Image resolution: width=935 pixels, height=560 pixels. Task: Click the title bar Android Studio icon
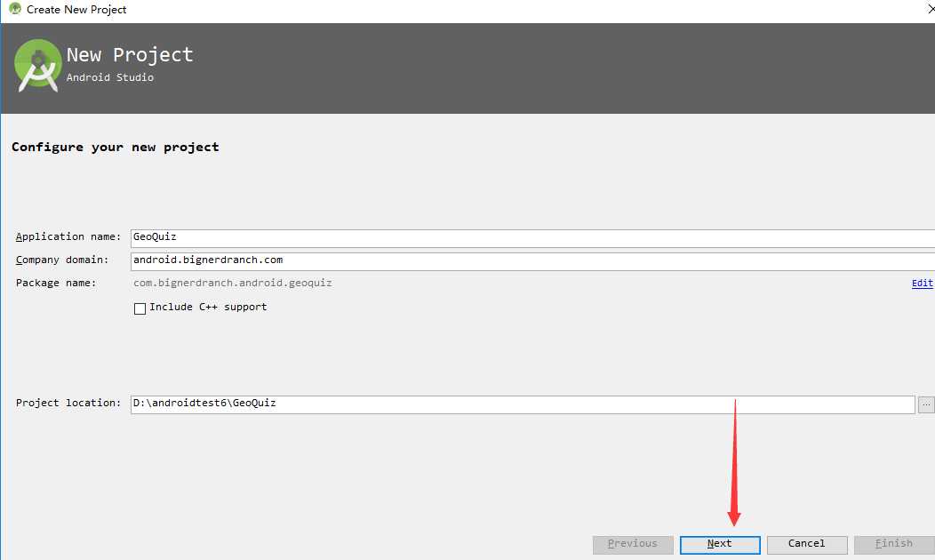pyautogui.click(x=15, y=9)
